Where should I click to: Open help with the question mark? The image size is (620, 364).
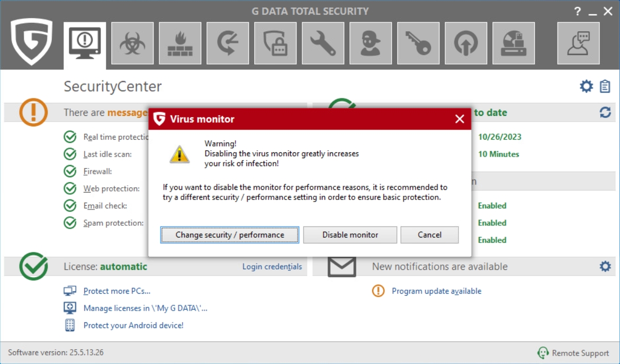tap(577, 11)
